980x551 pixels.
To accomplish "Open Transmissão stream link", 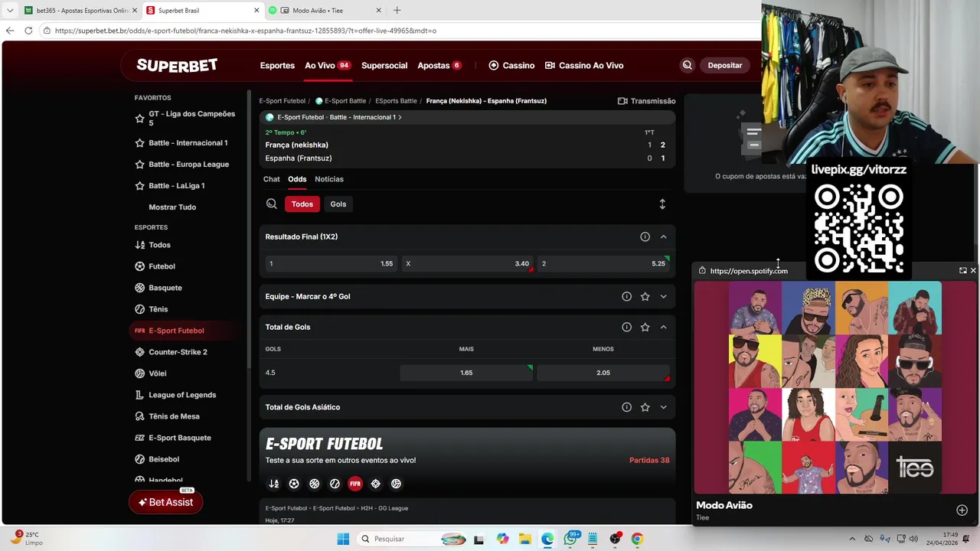I will [x=647, y=101].
